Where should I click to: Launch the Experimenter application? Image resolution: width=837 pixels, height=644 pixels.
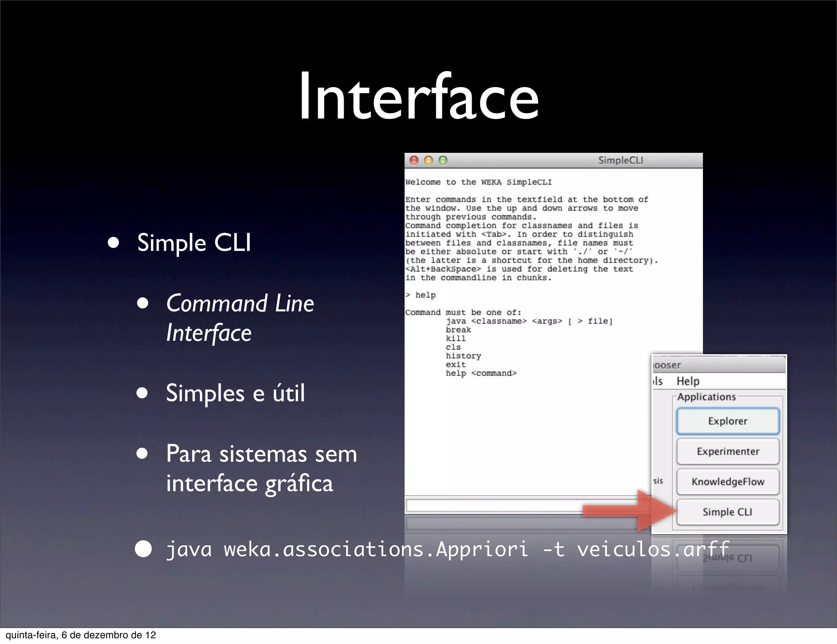click(727, 451)
